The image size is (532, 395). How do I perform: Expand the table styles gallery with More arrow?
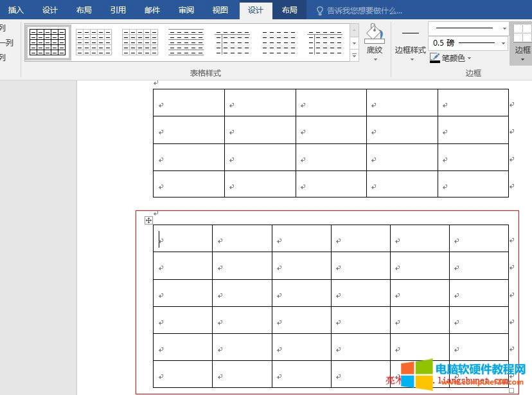[x=354, y=56]
